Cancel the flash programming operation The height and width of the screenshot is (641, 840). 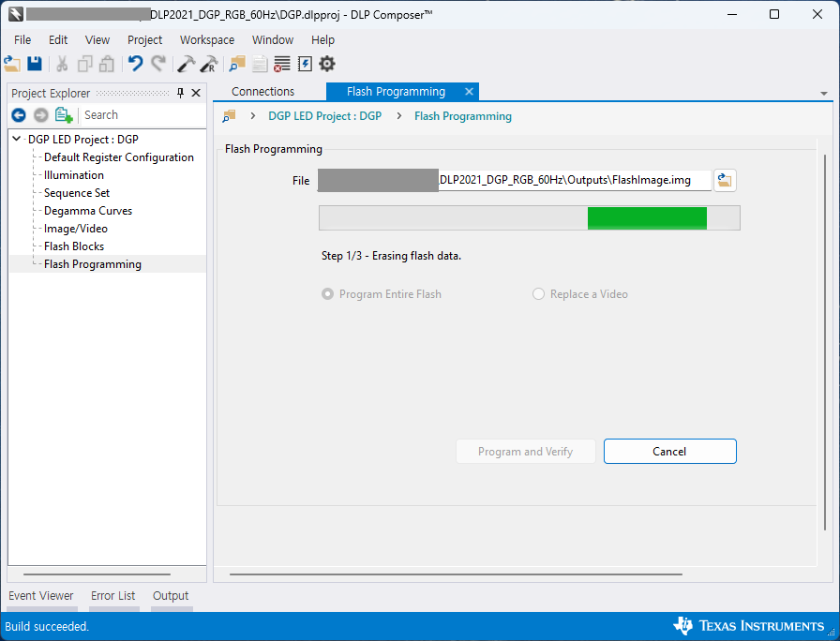click(x=669, y=452)
